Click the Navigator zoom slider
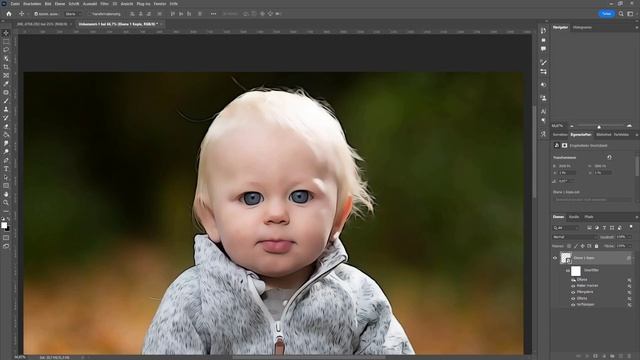The width and height of the screenshot is (640, 360). [600, 126]
